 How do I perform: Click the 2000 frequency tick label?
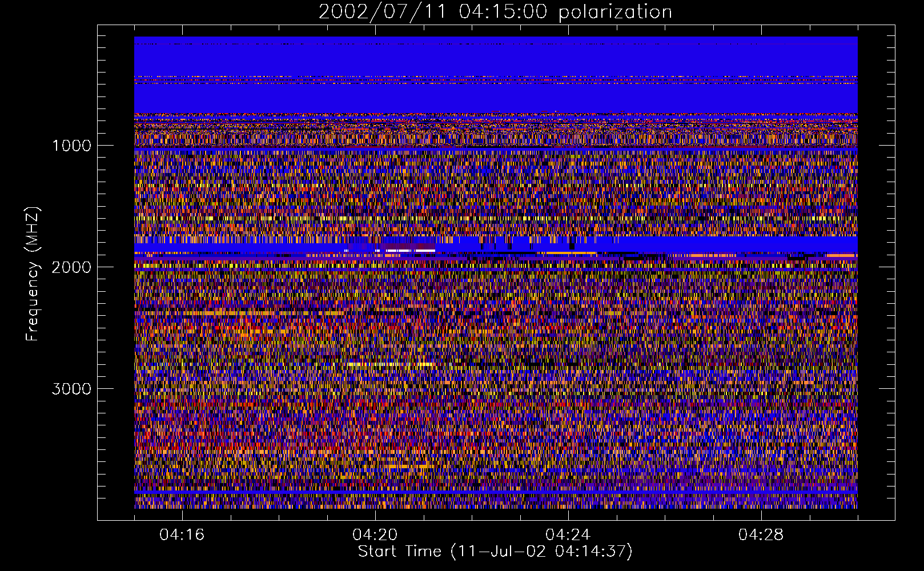(x=71, y=267)
